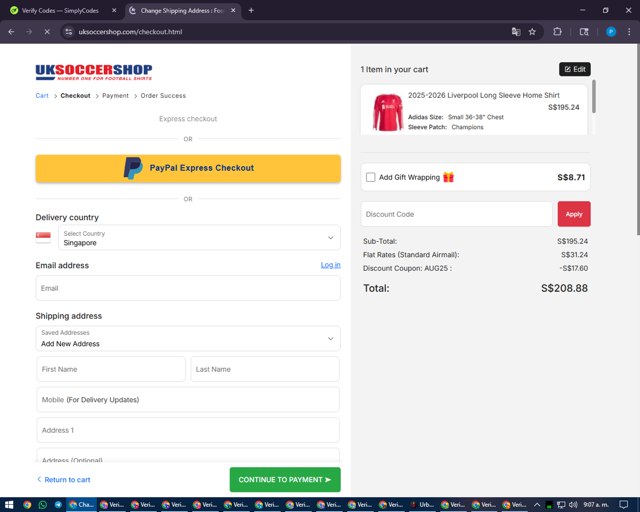The height and width of the screenshot is (512, 640).
Task: Click Continue to Payment button
Action: pos(285,479)
